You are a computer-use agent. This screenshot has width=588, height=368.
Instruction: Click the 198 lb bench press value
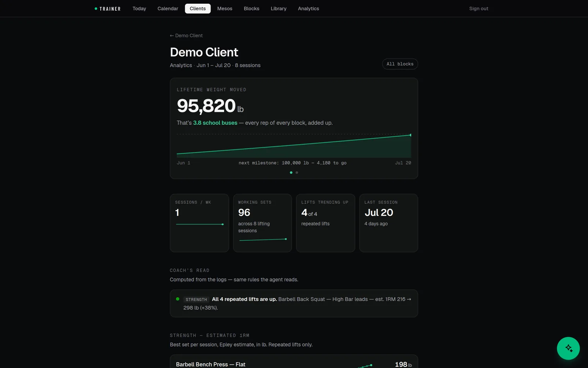click(403, 364)
